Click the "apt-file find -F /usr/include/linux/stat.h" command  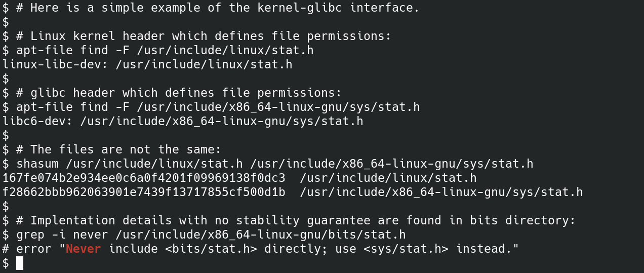point(165,50)
